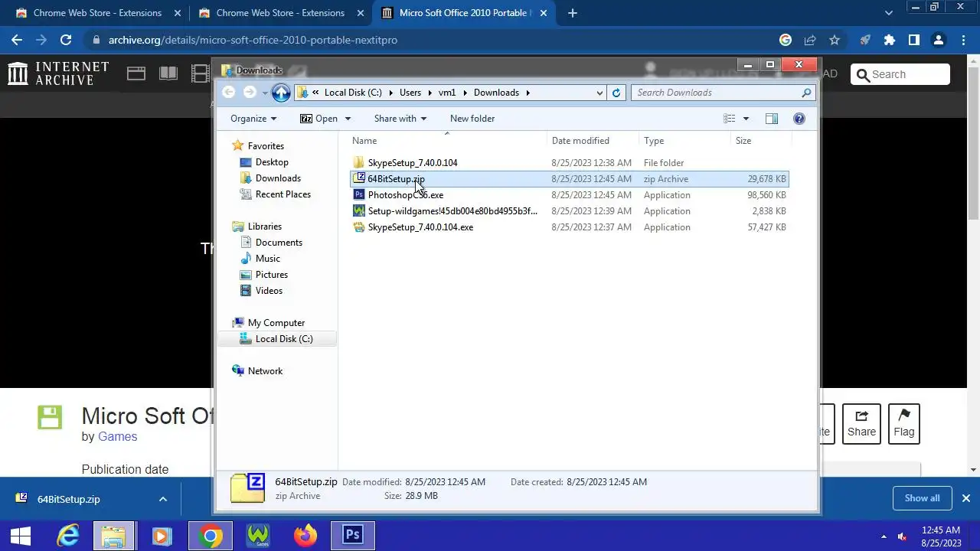Open Recent Places in sidebar
Screen dimensions: 980x551
coord(283,194)
